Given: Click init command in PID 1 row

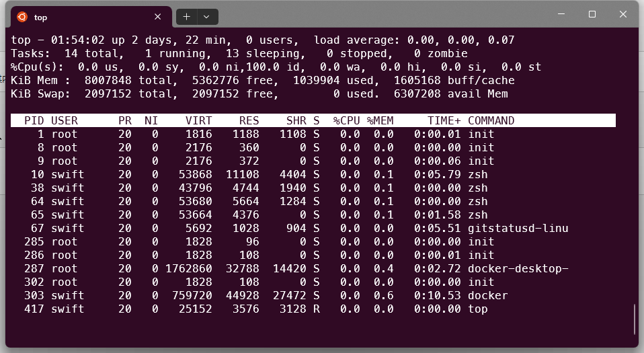Looking at the screenshot, I should [x=481, y=134].
